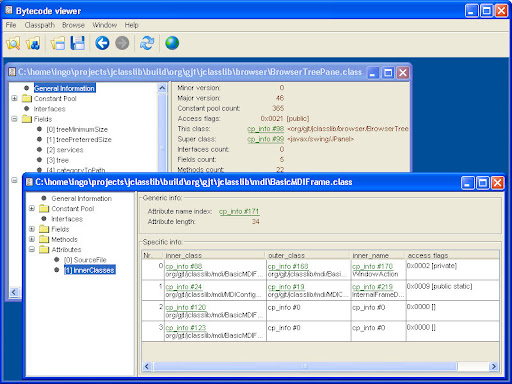
Task: Select field [0] treeMinimumSize
Action: pos(77,129)
